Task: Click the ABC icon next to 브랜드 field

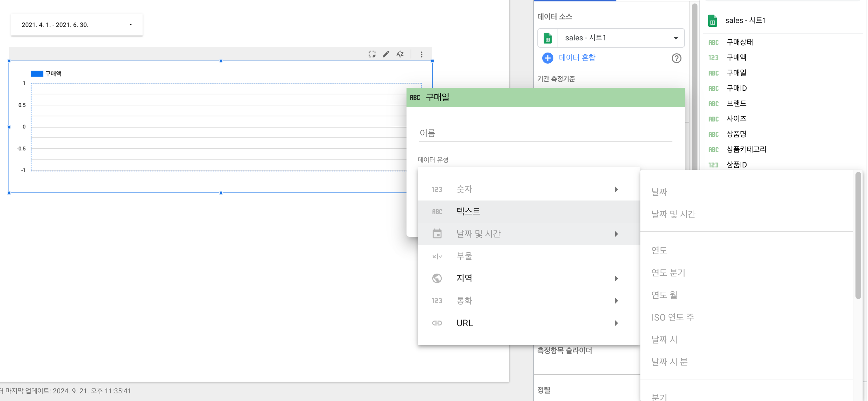Action: tap(713, 104)
